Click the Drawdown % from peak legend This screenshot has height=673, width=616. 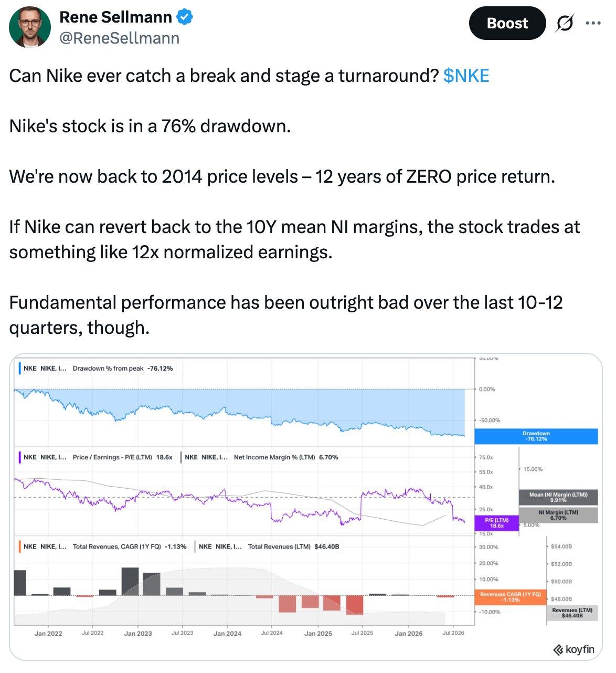(97, 368)
